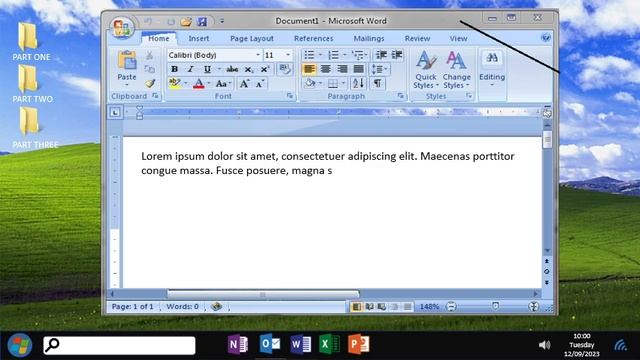Click the Word Help icon
The image size is (640, 360).
[x=546, y=38]
